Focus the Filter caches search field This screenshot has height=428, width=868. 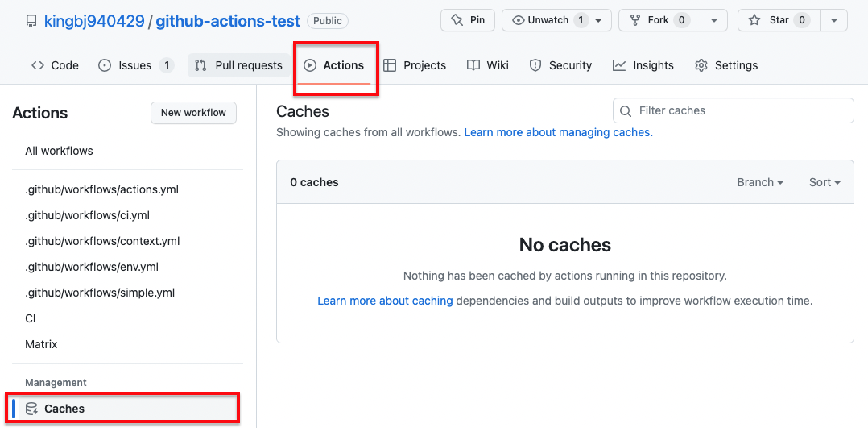point(734,110)
